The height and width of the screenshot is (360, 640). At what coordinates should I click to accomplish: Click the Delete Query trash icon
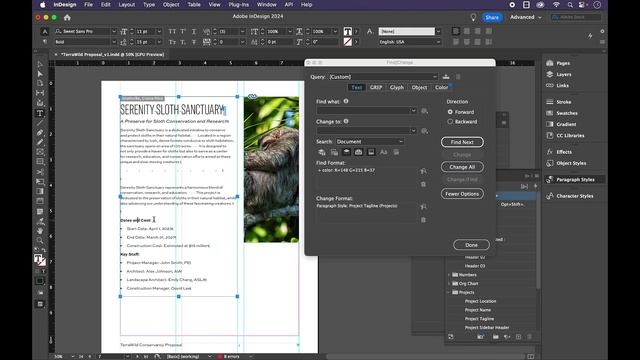[x=458, y=77]
